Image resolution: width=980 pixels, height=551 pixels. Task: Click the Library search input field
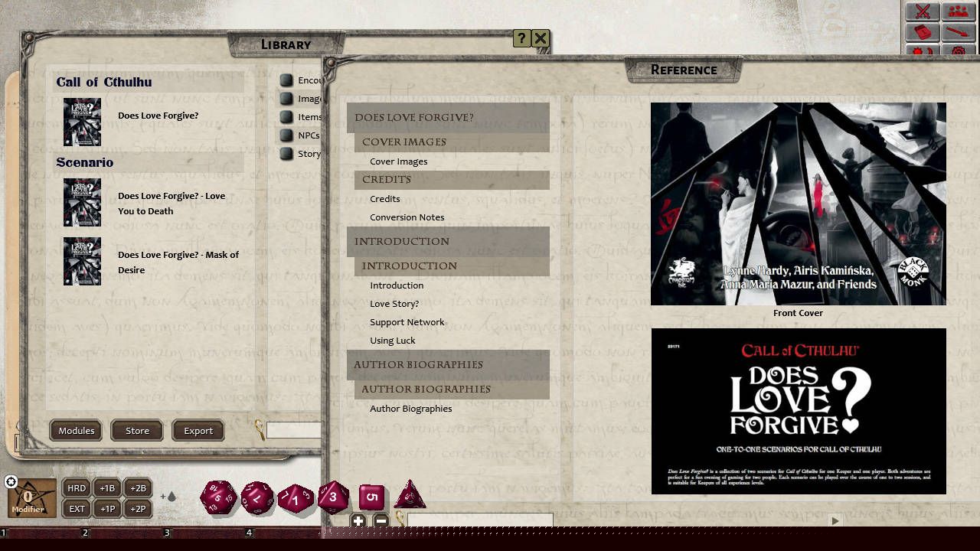[x=294, y=430]
